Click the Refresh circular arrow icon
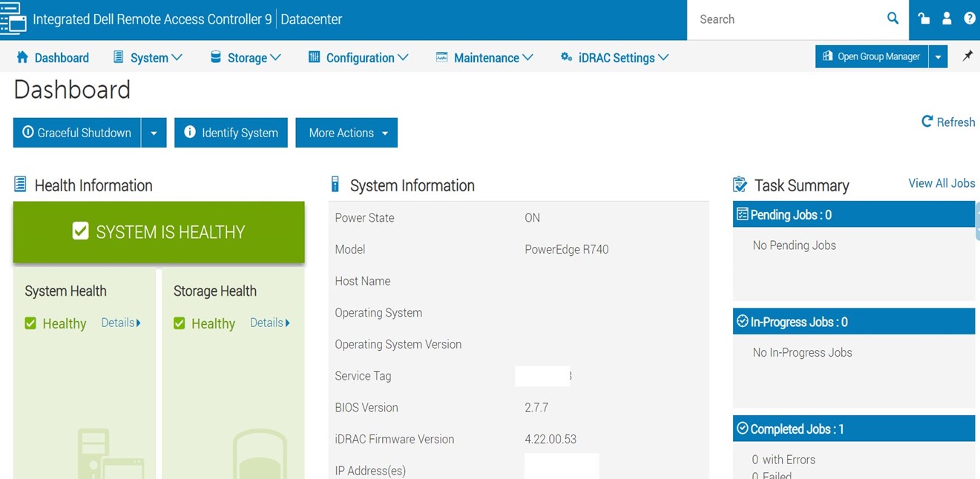The image size is (980, 479). click(x=927, y=122)
